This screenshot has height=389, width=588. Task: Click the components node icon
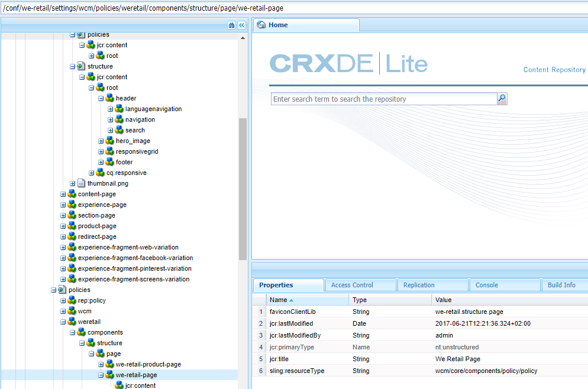pos(82,332)
